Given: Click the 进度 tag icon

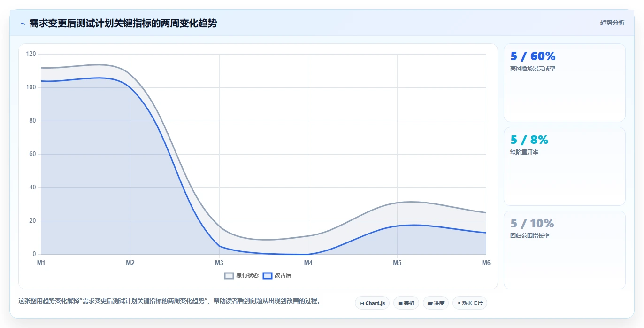Looking at the screenshot, I should point(430,304).
